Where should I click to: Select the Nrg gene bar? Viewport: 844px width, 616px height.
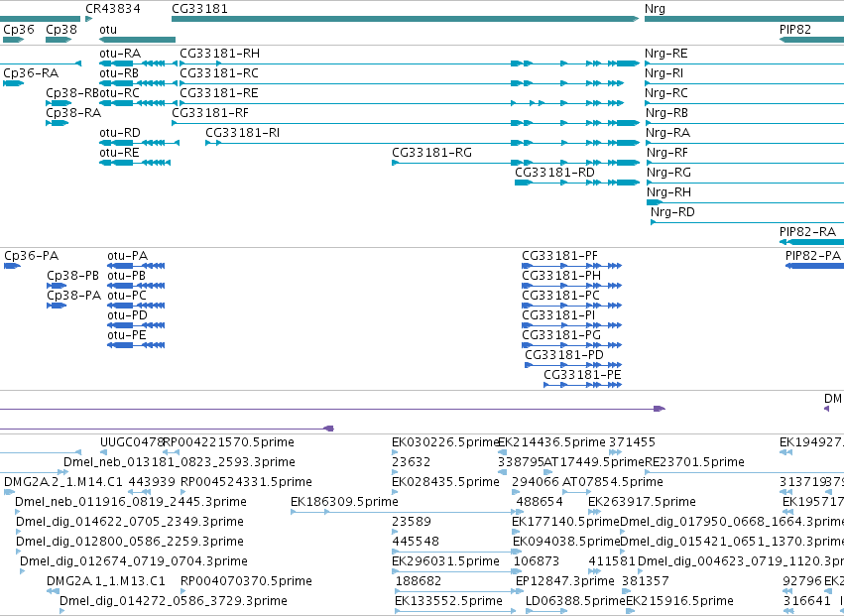pyautogui.click(x=744, y=19)
